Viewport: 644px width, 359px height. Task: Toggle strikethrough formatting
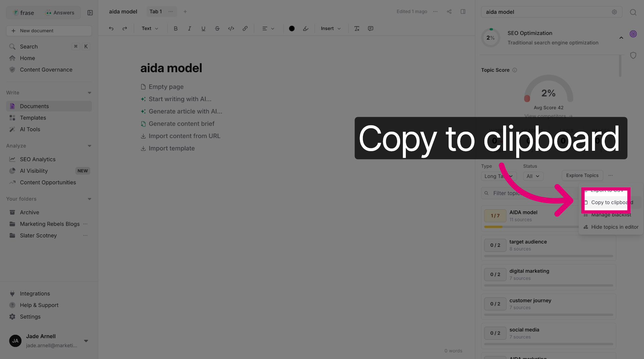(x=217, y=29)
